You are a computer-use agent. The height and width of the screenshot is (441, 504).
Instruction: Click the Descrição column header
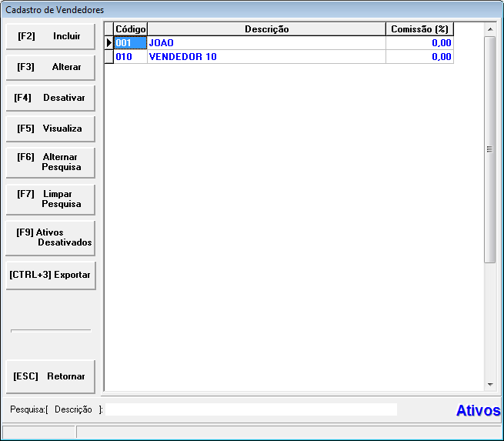pyautogui.click(x=266, y=29)
